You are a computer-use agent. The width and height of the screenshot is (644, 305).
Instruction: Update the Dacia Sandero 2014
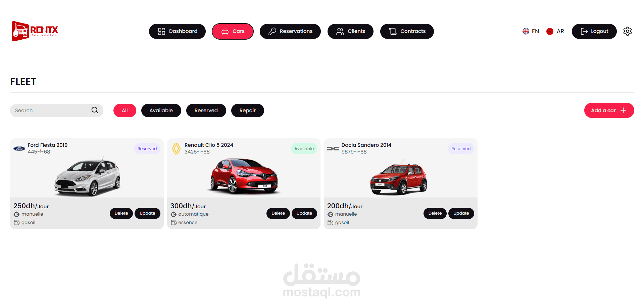[x=461, y=213]
